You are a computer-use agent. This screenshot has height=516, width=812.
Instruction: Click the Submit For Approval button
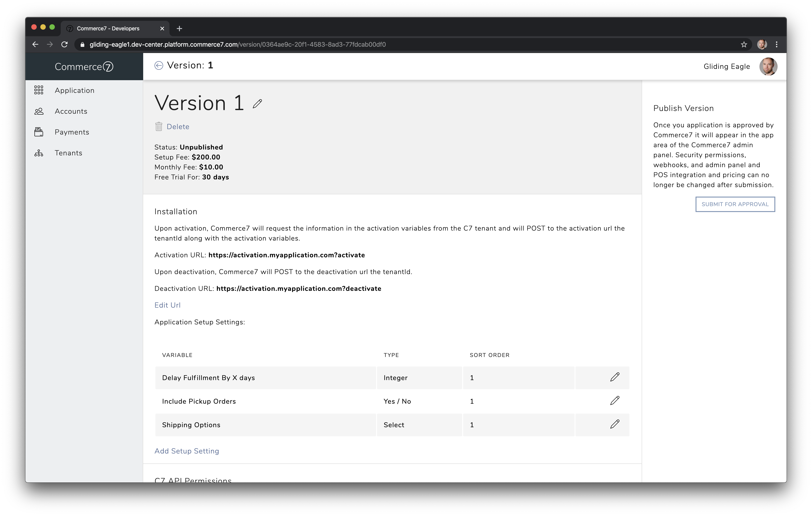coord(735,204)
